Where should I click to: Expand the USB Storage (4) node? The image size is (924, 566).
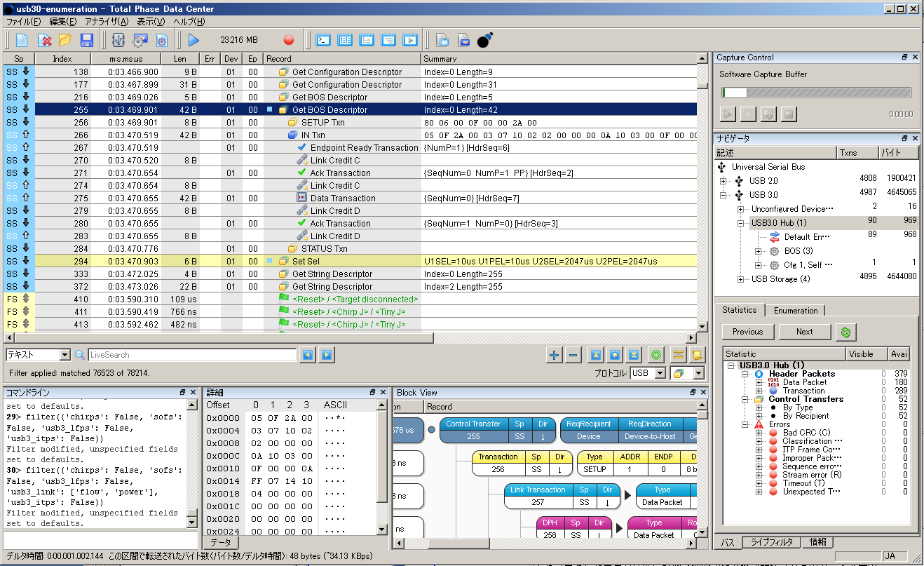(x=741, y=279)
